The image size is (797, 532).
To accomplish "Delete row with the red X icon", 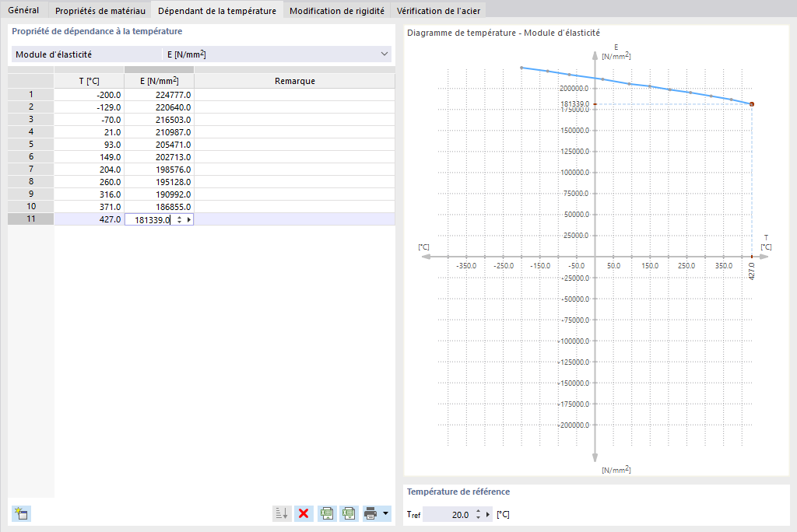I will 304,513.
